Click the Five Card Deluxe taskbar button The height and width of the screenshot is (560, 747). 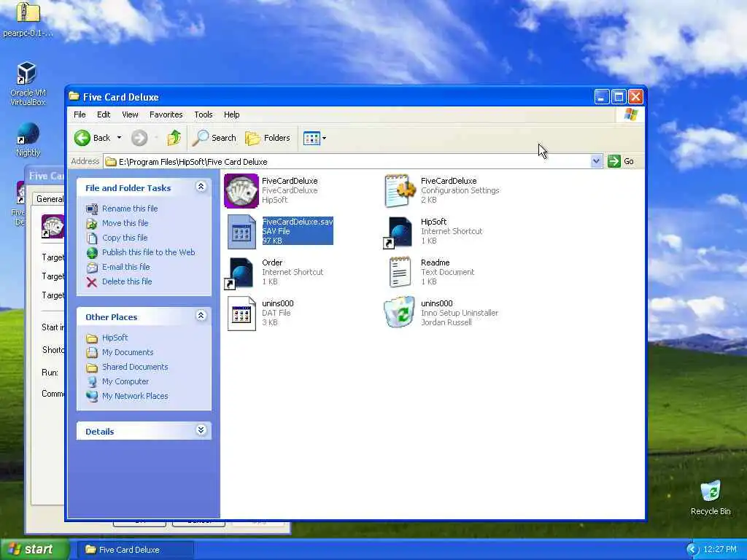coord(135,550)
